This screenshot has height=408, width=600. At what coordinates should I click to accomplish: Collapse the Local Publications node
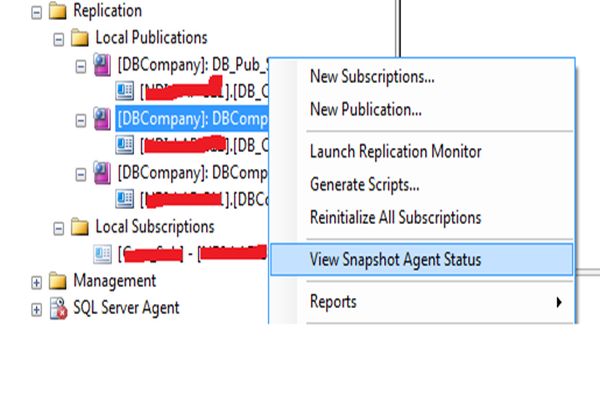click(59, 39)
